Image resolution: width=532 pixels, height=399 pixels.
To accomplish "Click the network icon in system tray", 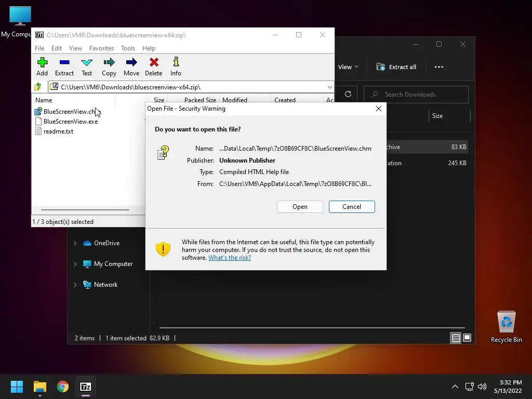I will click(x=470, y=387).
